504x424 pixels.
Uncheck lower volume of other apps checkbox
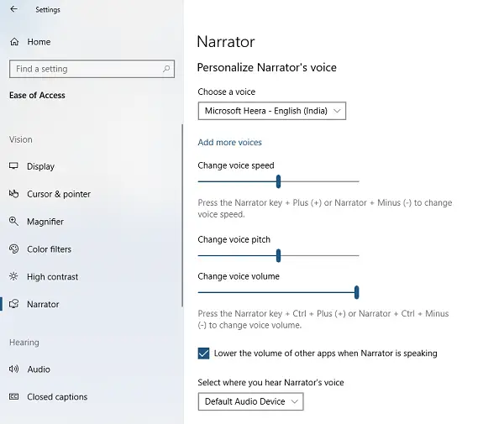click(204, 353)
